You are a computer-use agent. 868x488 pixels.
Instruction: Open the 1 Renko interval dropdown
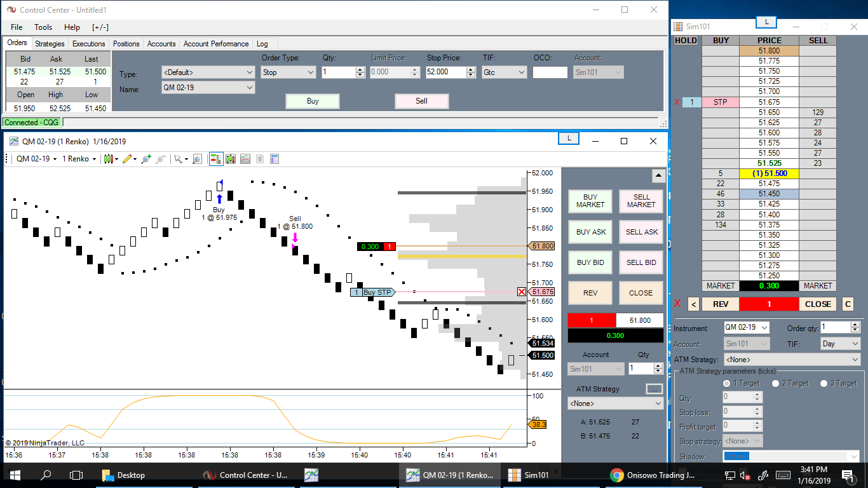point(79,159)
